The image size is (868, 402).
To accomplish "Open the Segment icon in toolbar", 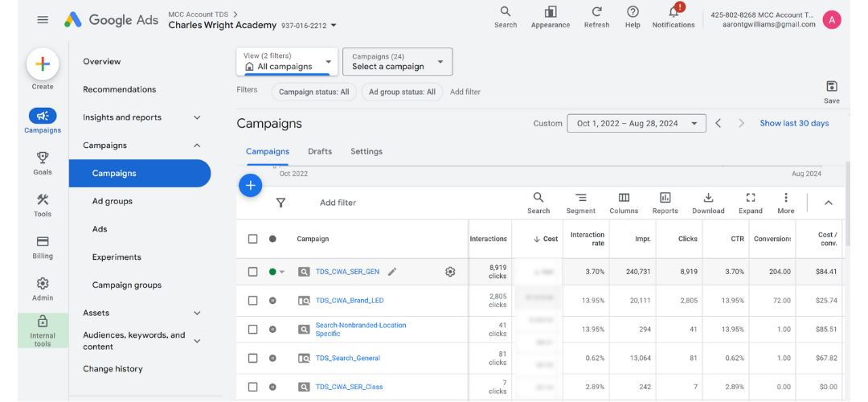I will pos(580,198).
